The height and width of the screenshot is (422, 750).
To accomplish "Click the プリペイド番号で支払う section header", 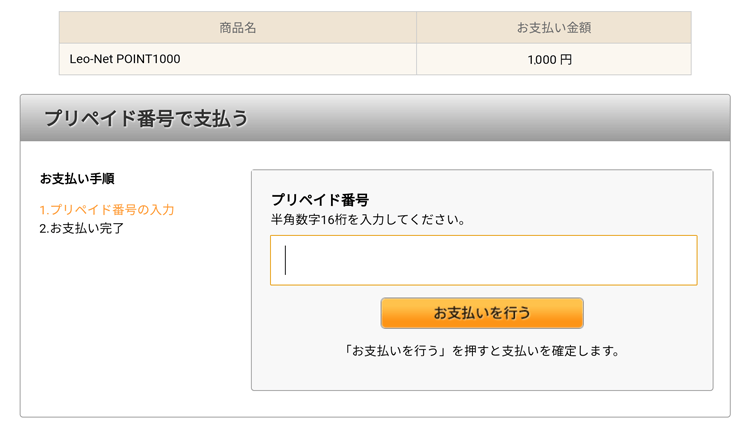I will pos(375,118).
